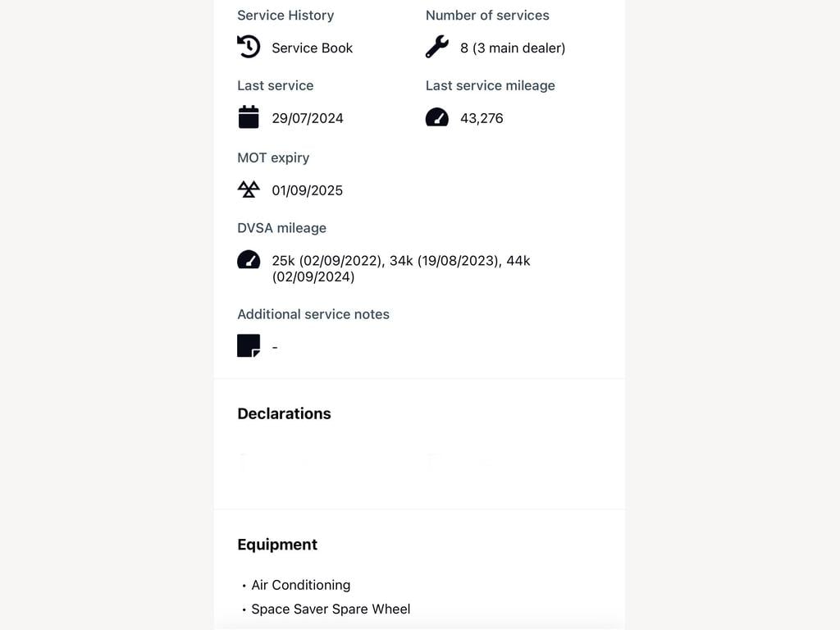This screenshot has height=630, width=840.
Task: Click the Last service mileage label
Action: [491, 85]
